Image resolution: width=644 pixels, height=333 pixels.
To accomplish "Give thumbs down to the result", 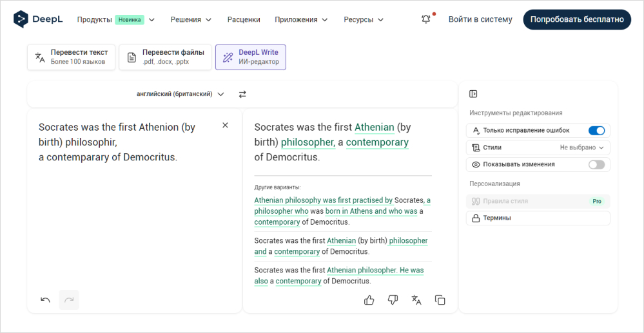I will (x=393, y=300).
